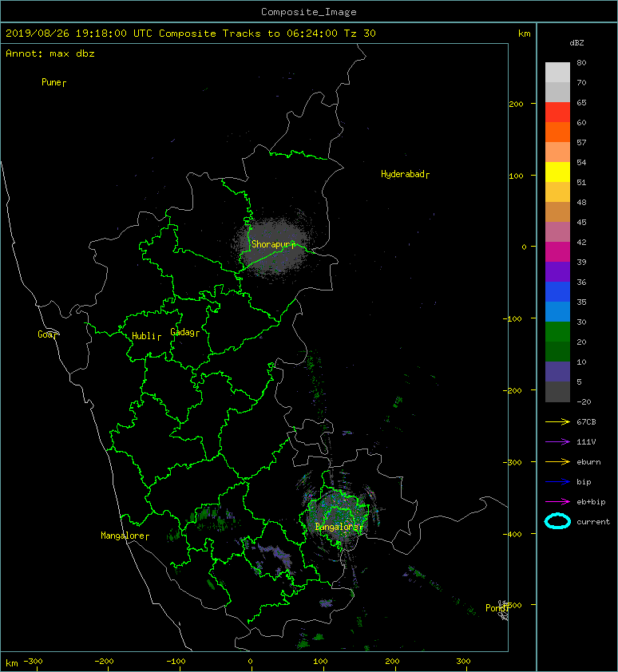Pick the 20 dBZ dark green swatch
The image size is (618, 672).
[x=557, y=351]
